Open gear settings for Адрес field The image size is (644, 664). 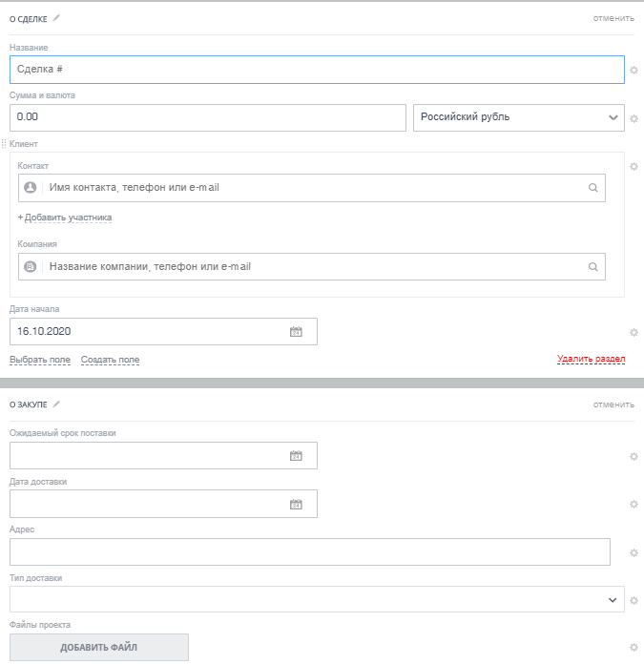pos(634,552)
